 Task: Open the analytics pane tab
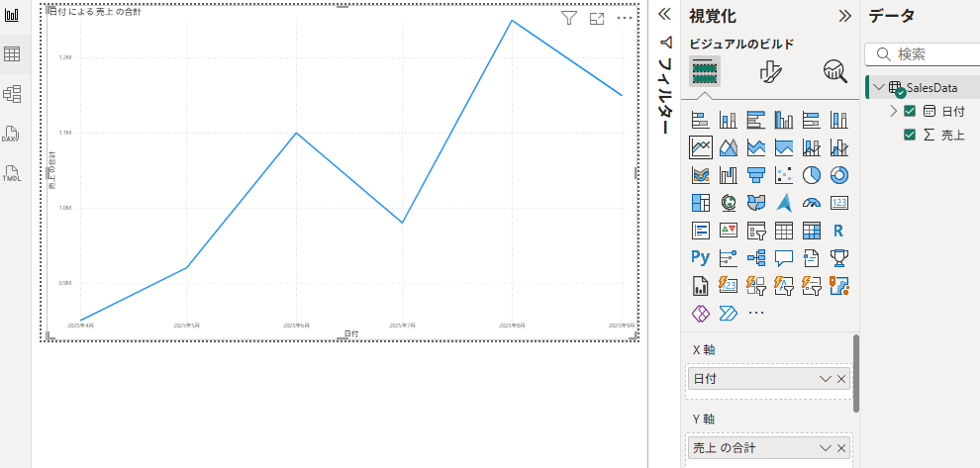coord(835,70)
